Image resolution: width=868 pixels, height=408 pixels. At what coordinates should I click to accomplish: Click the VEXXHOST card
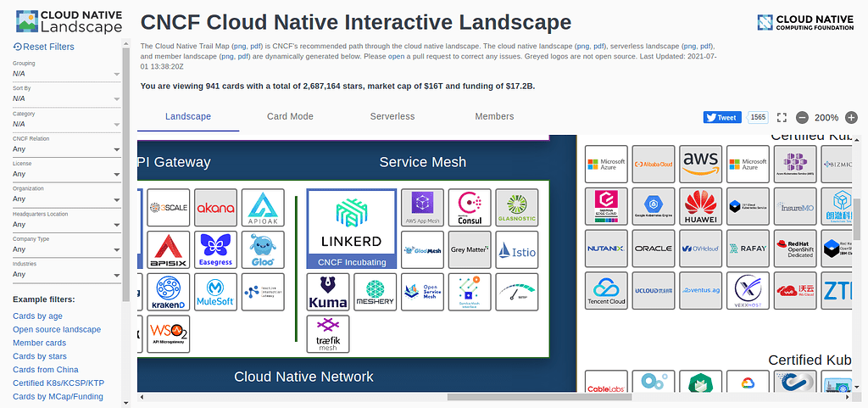pos(748,290)
